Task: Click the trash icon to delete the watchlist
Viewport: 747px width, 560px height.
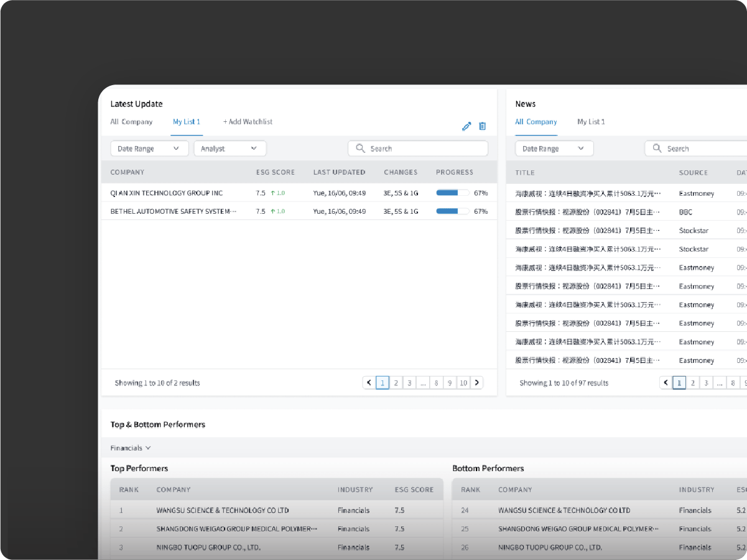Action: click(x=483, y=126)
